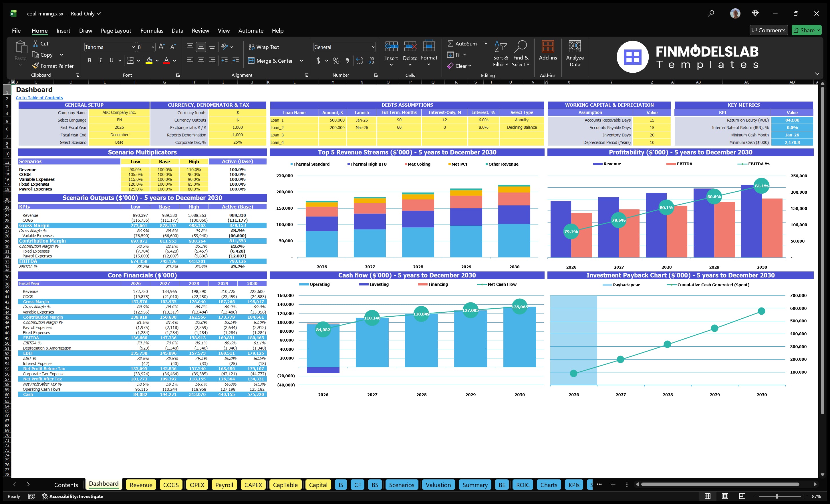Open the Tahoma font name dropdown
Viewport: 830px width, 504px height.
[x=133, y=47]
